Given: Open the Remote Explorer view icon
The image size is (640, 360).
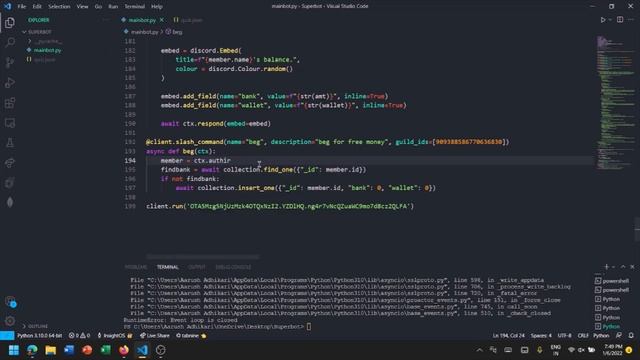Looking at the screenshot, I should (x=10, y=122).
